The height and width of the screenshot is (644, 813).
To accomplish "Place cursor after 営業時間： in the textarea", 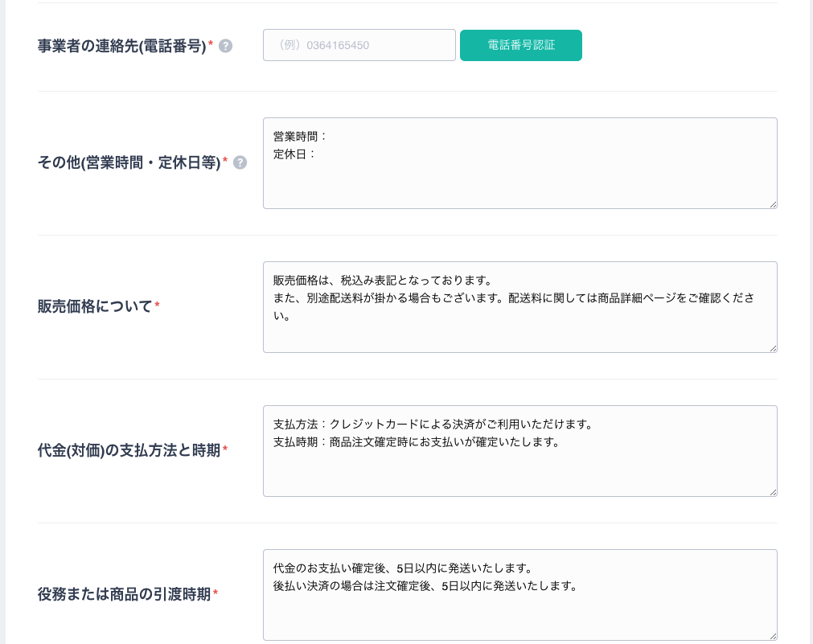I will pos(328,136).
